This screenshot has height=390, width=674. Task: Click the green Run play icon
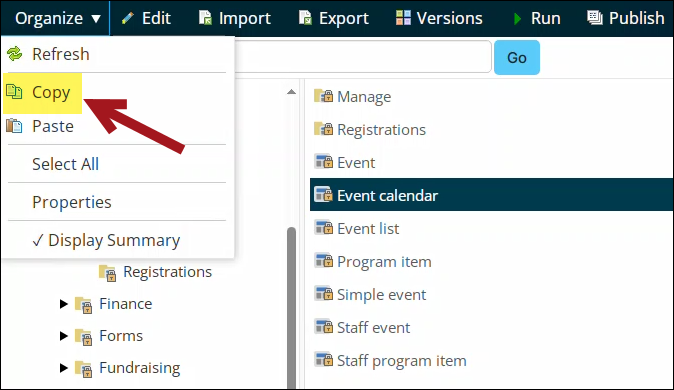pos(518,18)
